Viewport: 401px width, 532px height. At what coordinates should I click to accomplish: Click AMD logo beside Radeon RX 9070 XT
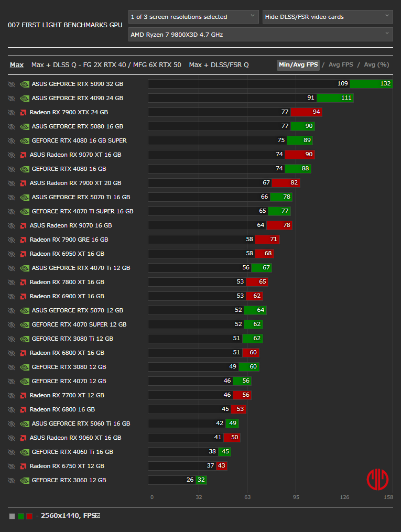point(24,155)
